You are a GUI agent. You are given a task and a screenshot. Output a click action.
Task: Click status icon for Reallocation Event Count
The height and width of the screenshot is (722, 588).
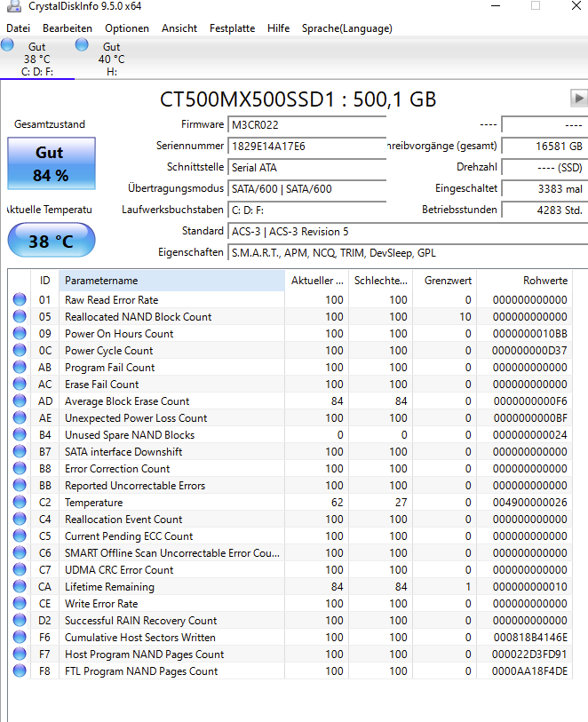click(x=20, y=520)
